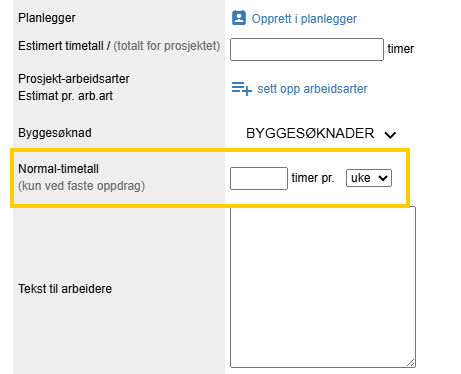The width and height of the screenshot is (461, 374).
Task: Click the textarea resize handle corner
Action: [411, 363]
